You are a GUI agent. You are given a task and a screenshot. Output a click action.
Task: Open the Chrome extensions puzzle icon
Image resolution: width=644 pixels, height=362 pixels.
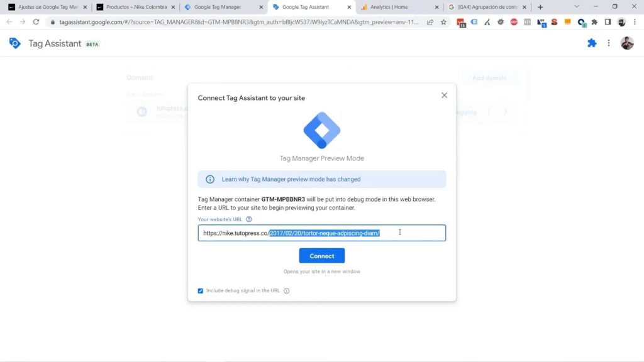(594, 22)
